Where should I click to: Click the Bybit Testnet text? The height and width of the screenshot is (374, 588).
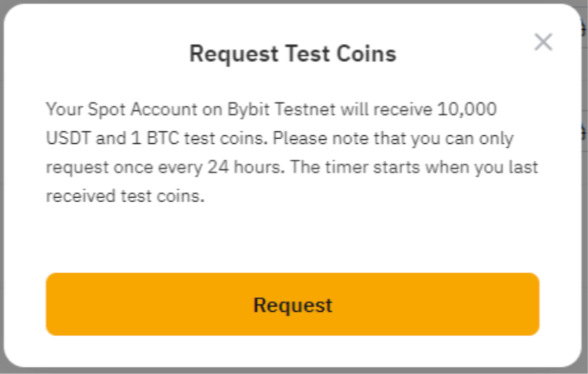coord(281,109)
